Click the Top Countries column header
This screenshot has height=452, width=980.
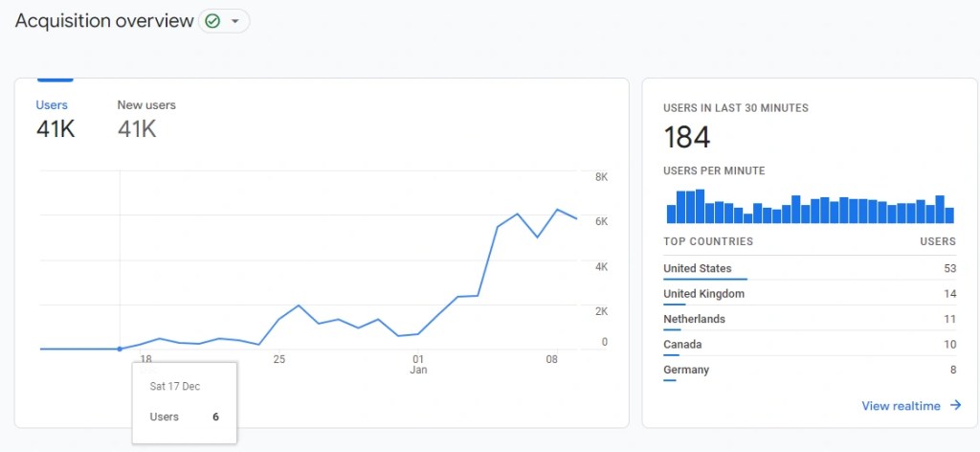(708, 241)
